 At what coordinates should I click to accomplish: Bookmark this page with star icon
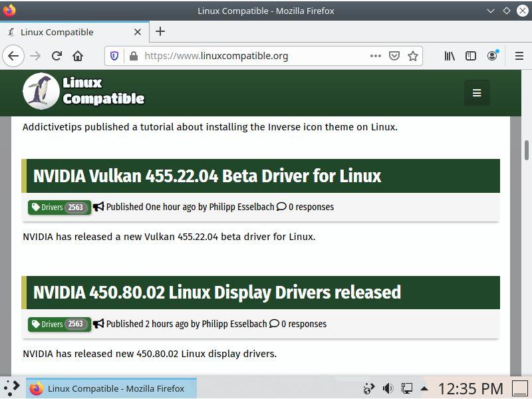click(413, 56)
